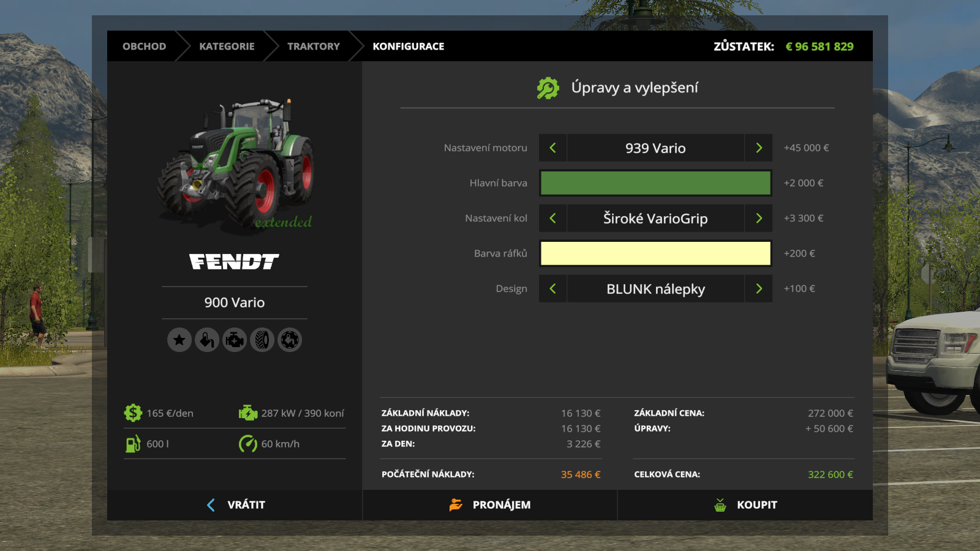Switch to previous wheel configuration
This screenshot has width=980, height=551.
552,218
